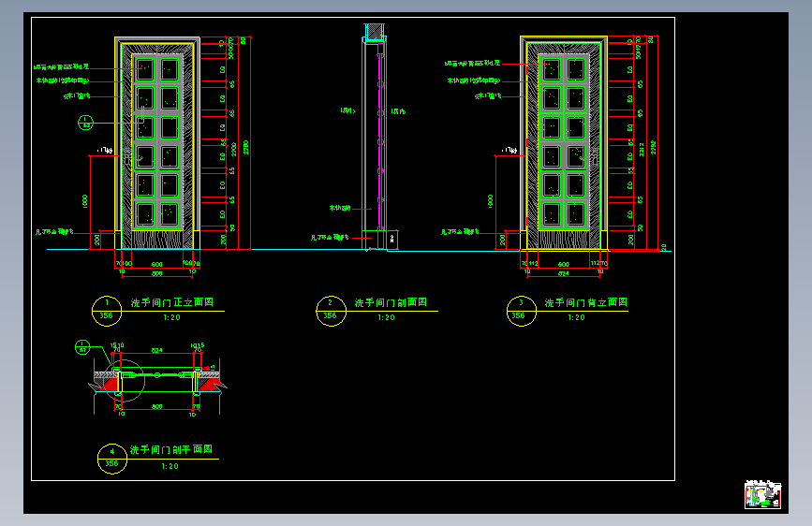The width and height of the screenshot is (812, 526).
Task: Click the drawing number bubble 1 over 356
Action: point(107,311)
